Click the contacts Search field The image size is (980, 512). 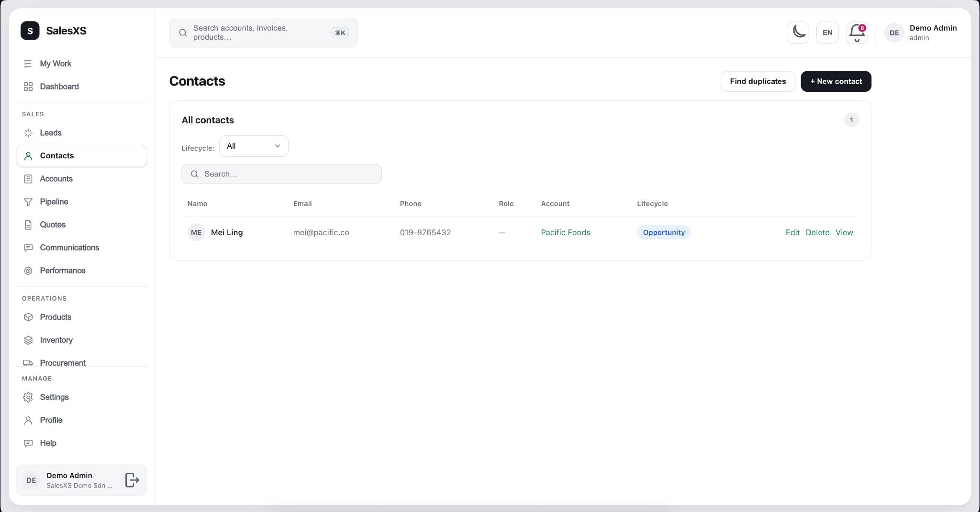281,174
